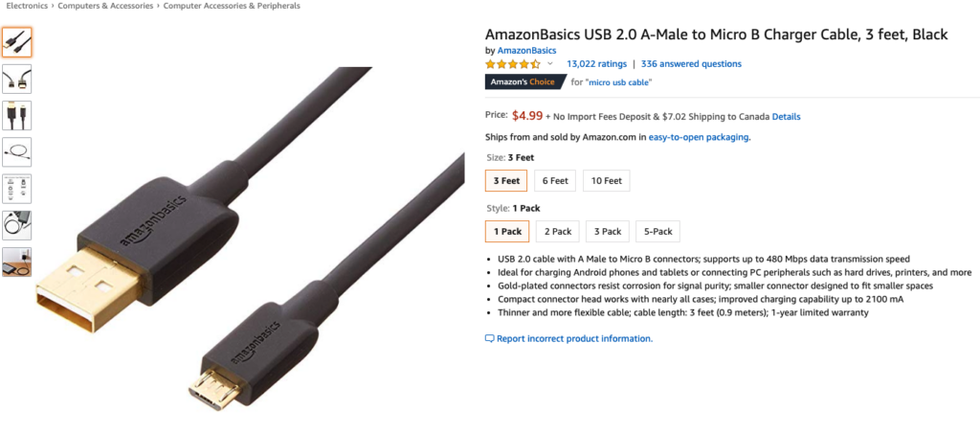Viewport: 980px width, 434px height.
Task: Pick the 5-Pack style option
Action: [657, 231]
